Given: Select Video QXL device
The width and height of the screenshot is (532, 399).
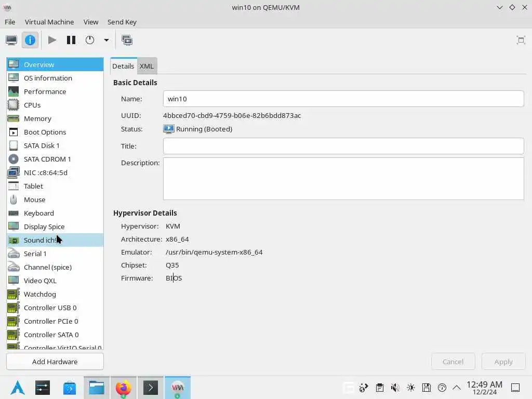Looking at the screenshot, I should pyautogui.click(x=55, y=281).
